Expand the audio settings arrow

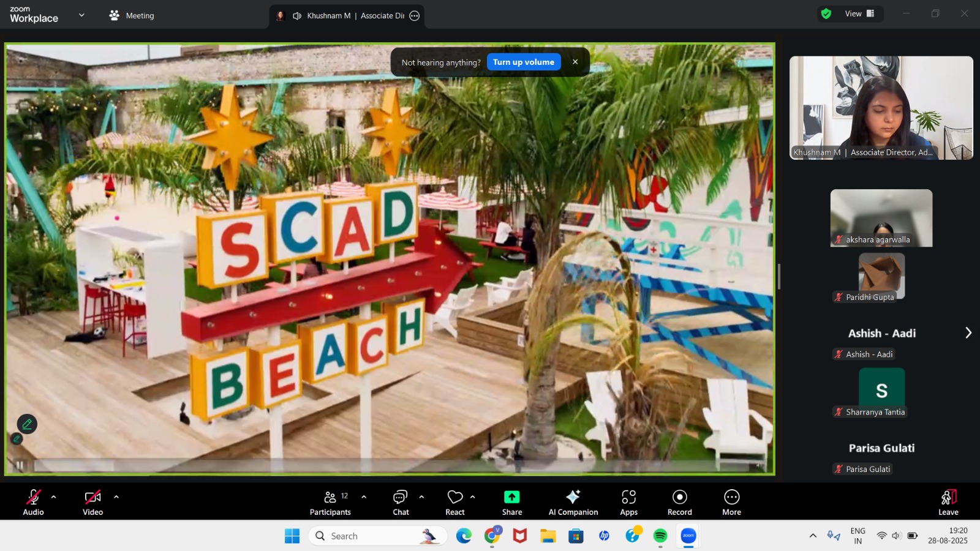tap(54, 497)
